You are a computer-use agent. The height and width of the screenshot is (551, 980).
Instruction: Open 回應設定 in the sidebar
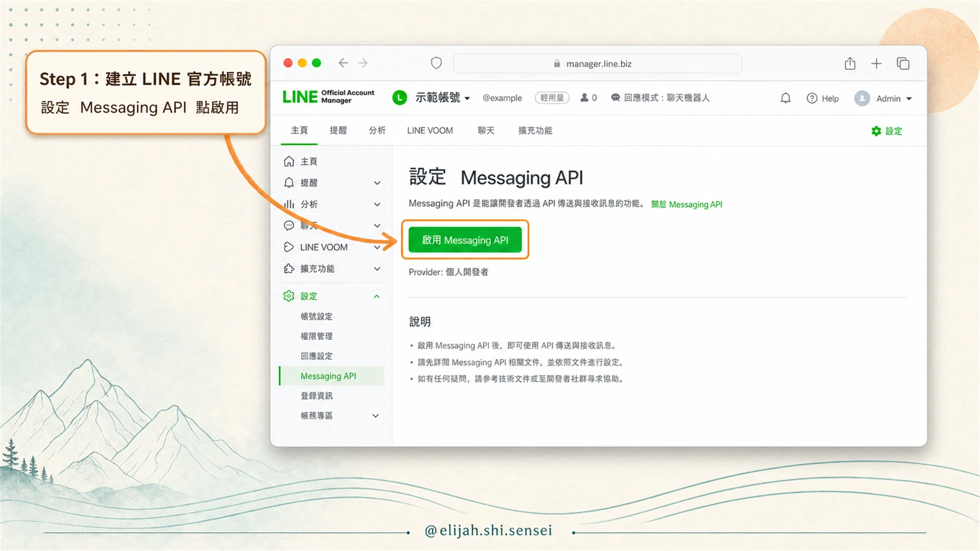(x=317, y=356)
